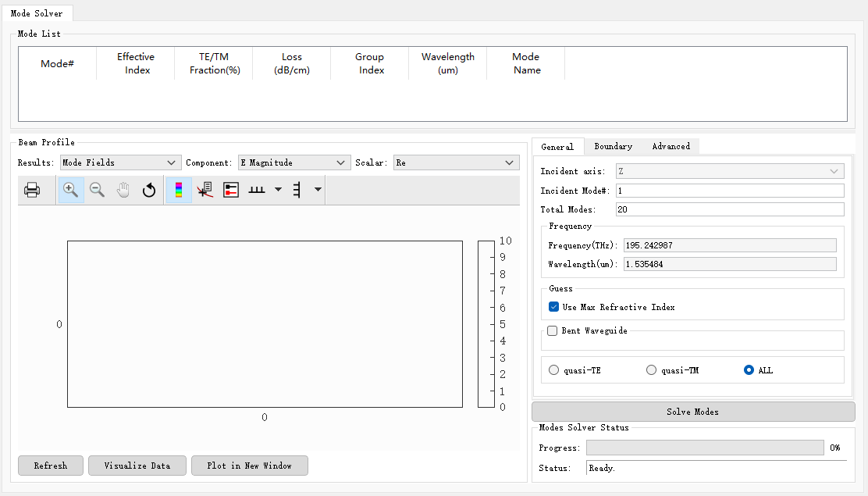Click the empty beam profile plot area

[265, 324]
